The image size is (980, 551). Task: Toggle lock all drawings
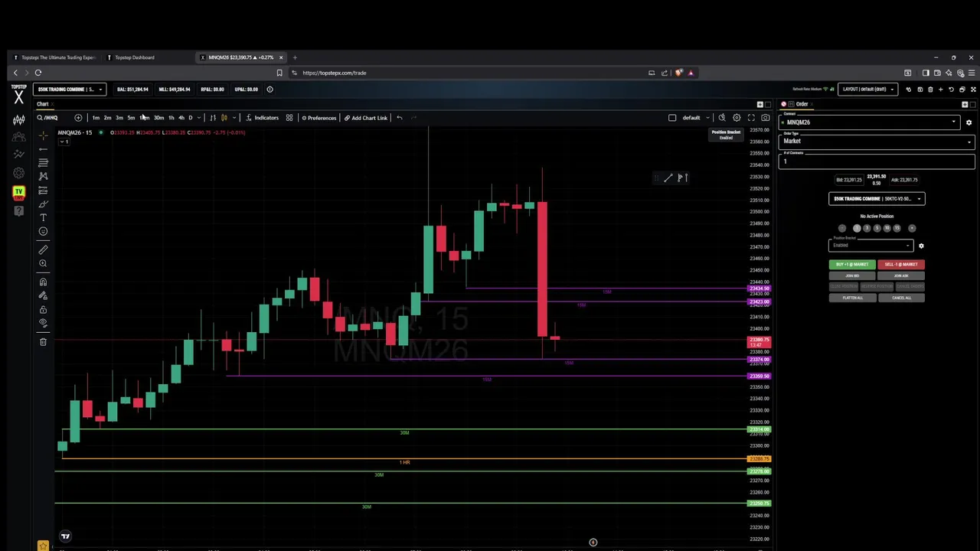(x=43, y=309)
